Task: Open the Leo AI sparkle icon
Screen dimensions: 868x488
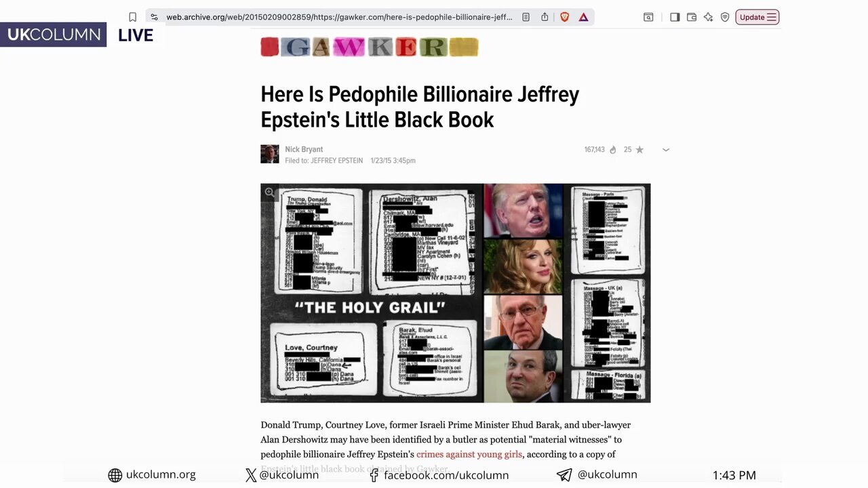Action: click(708, 17)
